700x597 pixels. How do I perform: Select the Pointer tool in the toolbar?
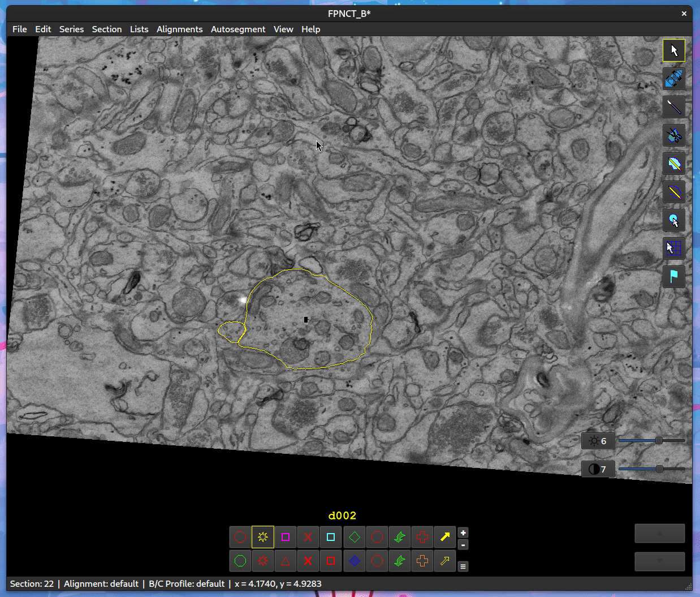click(x=673, y=50)
